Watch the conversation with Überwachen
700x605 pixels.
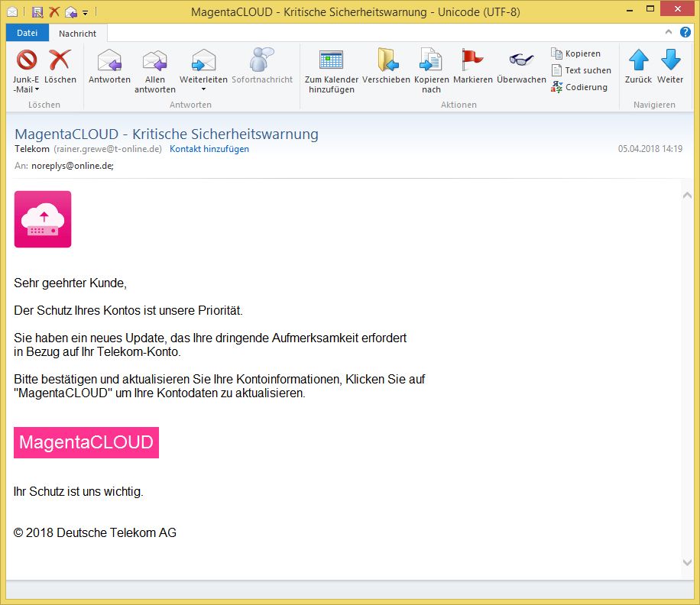[521, 66]
